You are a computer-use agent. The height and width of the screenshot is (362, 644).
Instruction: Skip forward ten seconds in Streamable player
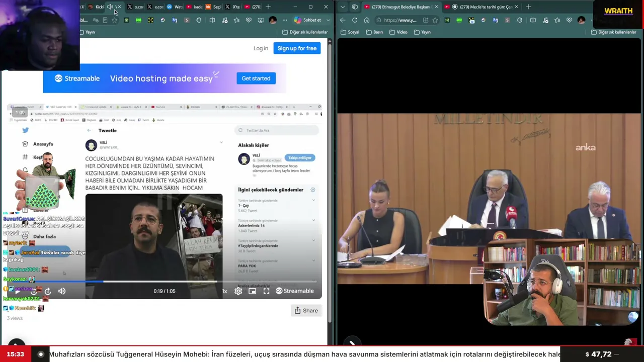[x=48, y=291]
